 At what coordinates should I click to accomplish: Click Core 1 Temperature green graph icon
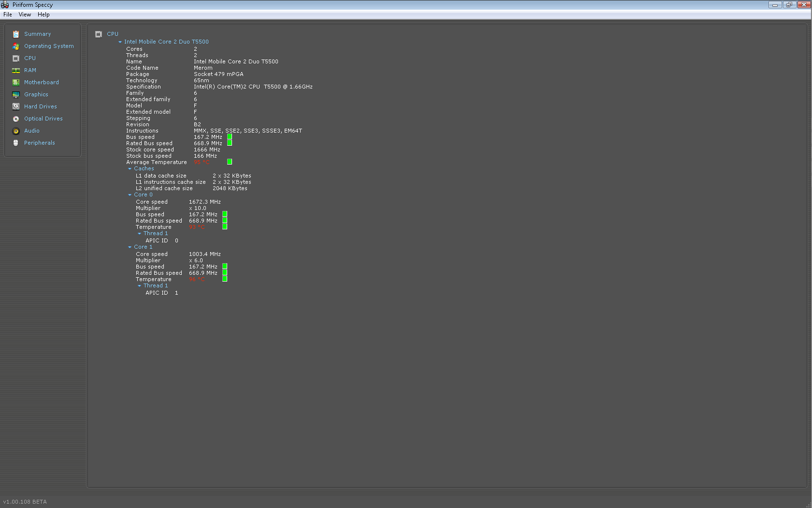point(225,279)
